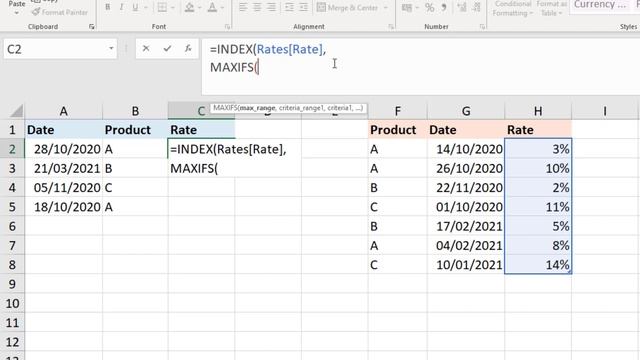Open the fill color dropdown arrow

[200, 7]
